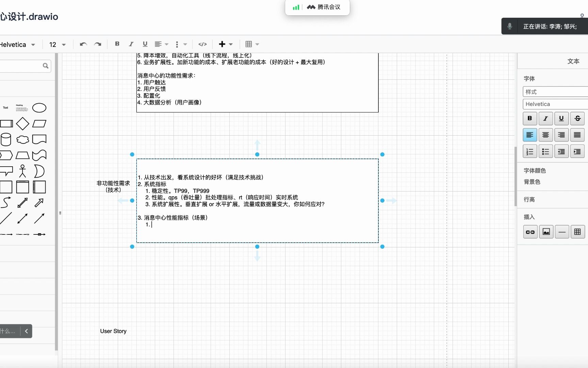Click the insert horizontal rule button
Image resolution: width=588 pixels, height=368 pixels.
(x=562, y=232)
